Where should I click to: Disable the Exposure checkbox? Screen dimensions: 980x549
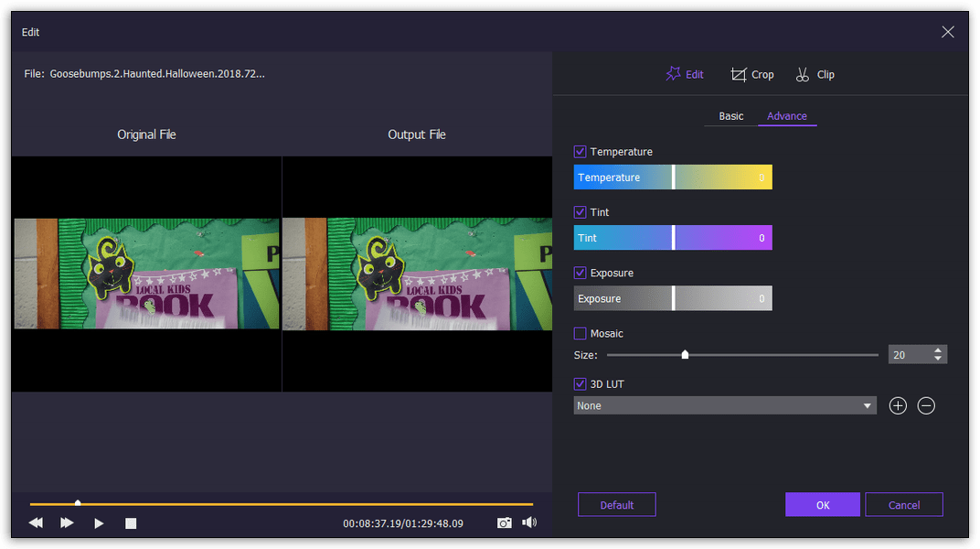[x=580, y=273]
